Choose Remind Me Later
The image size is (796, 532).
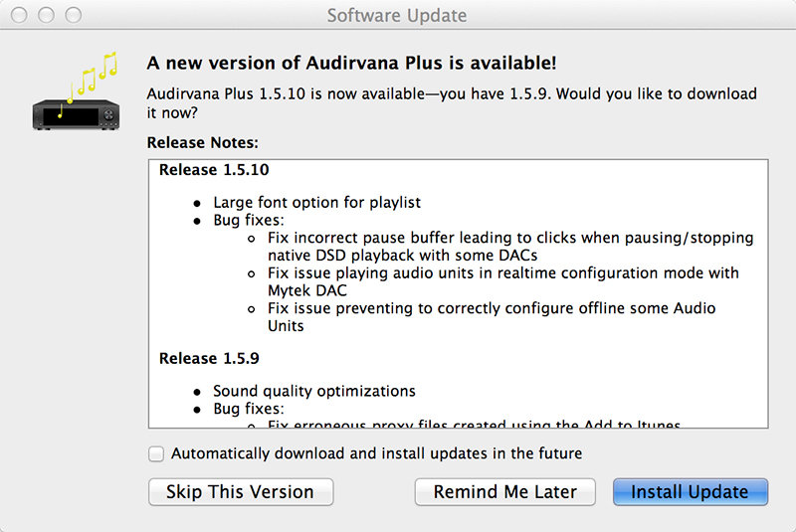pyautogui.click(x=504, y=492)
